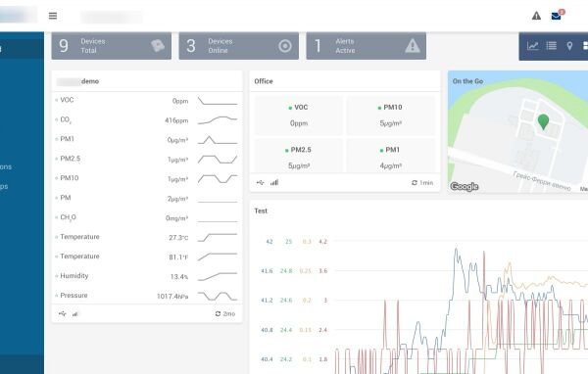Click the USB icon in demo card footer
588x374 pixels.
point(63,313)
